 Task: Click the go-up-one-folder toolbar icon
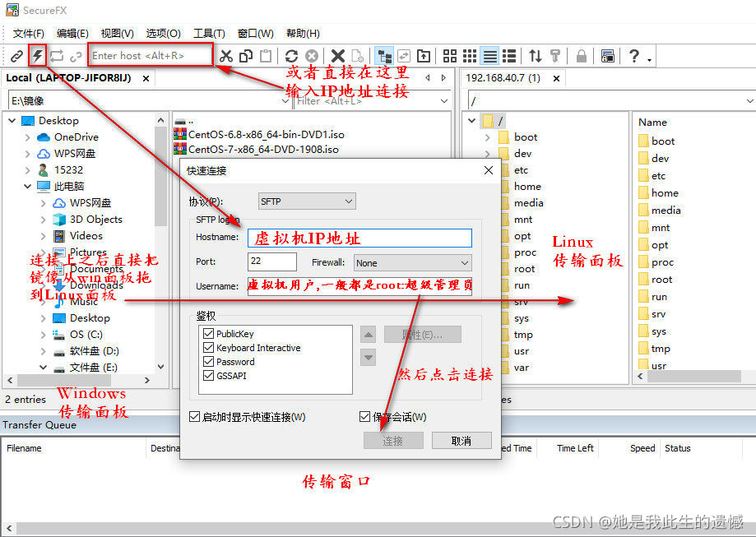point(424,56)
